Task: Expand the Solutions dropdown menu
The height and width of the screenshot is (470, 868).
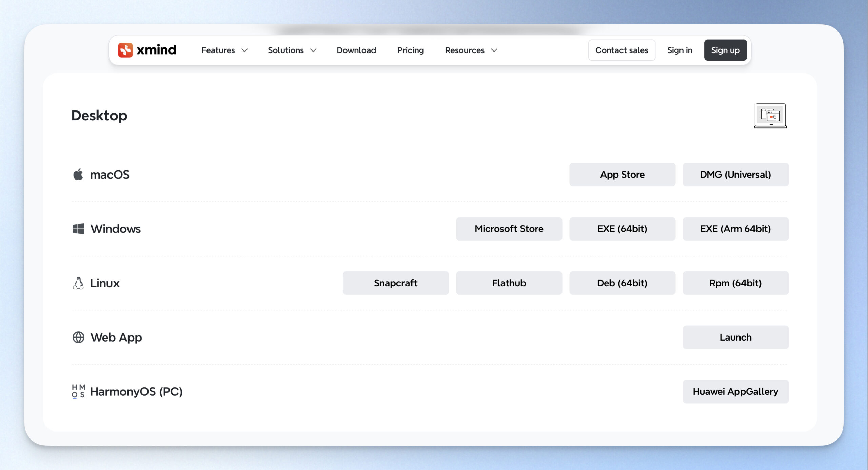Action: [x=292, y=50]
